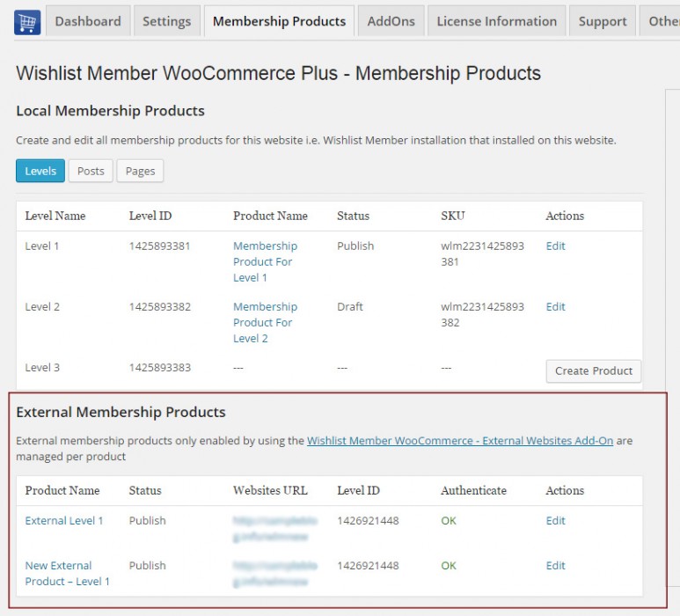Open the Support tab
Image resolution: width=680 pixels, height=616 pixels.
click(x=602, y=21)
